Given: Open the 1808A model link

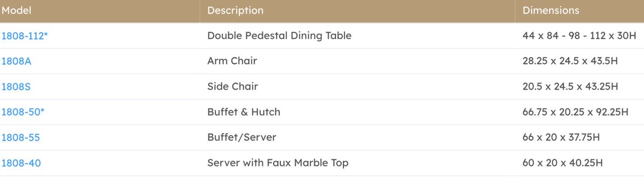Looking at the screenshot, I should pyautogui.click(x=16, y=61).
